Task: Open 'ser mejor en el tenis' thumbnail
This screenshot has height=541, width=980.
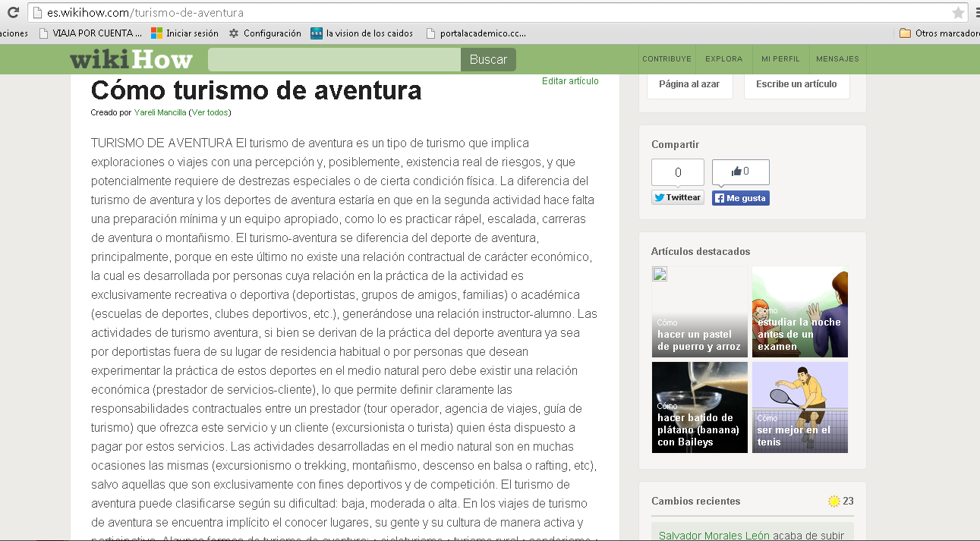Action: [x=799, y=407]
